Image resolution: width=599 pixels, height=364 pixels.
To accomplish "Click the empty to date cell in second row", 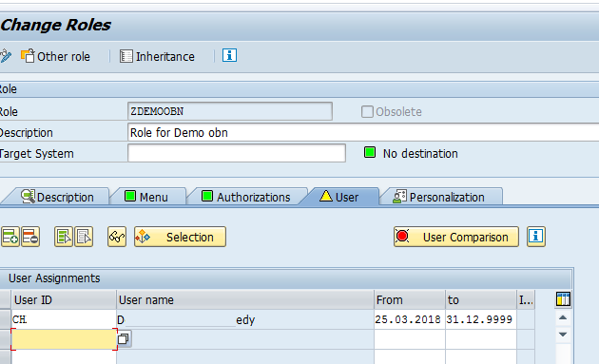I will point(481,339).
